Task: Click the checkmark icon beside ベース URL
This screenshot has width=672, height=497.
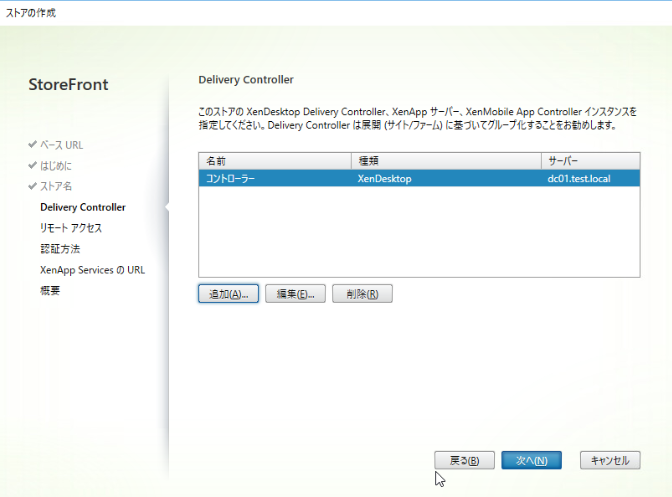Action: click(x=32, y=144)
